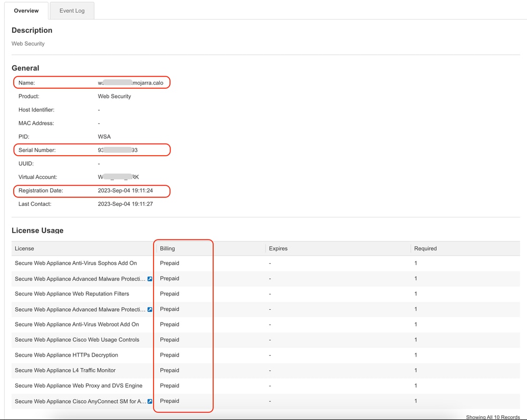Select Secure Web Appliance Web Proxy and DVS Engine
The image size is (527, 420).
point(79,385)
